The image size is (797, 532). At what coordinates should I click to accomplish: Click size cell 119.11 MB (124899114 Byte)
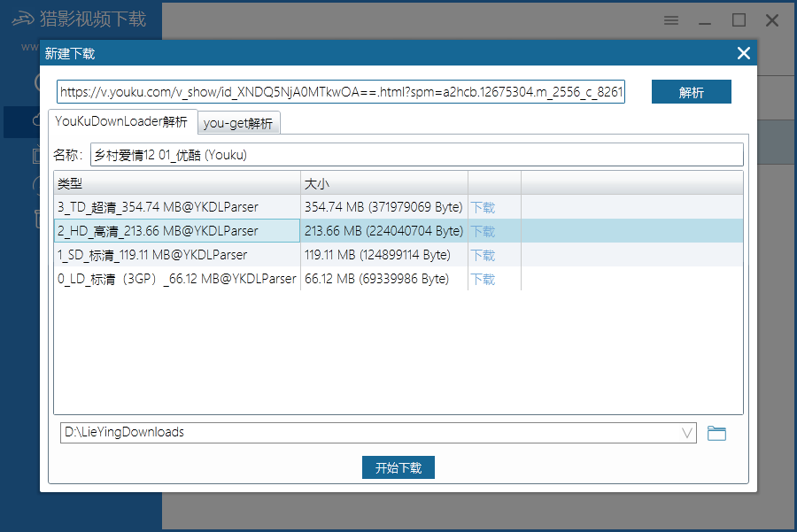383,255
